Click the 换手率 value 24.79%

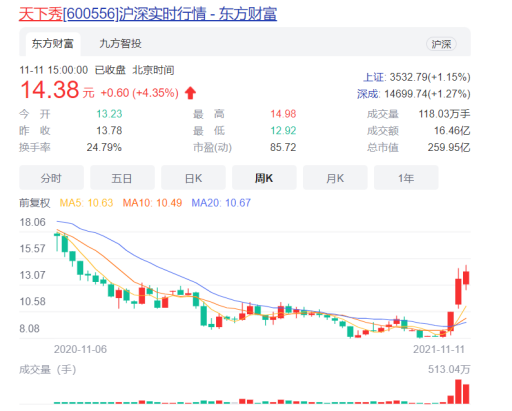[104, 147]
